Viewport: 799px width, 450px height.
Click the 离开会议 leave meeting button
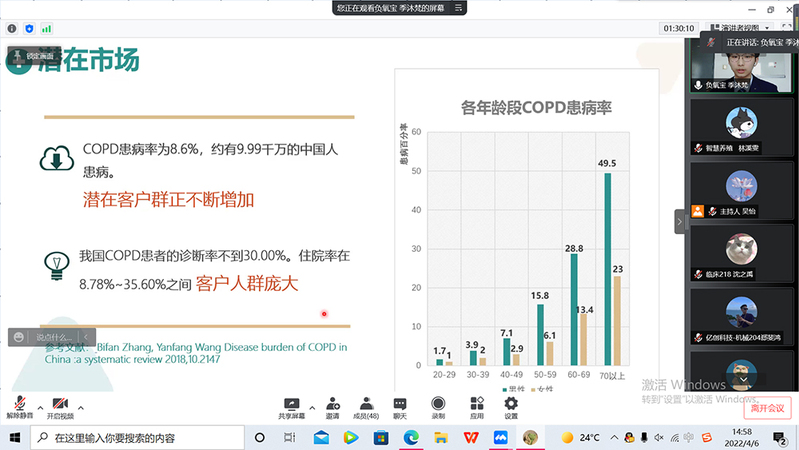[767, 408]
